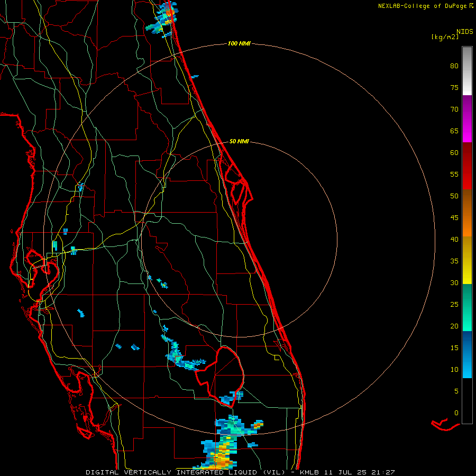This screenshot has height=476, width=476.
Task: Click the 50 value on the color scale
Action: tap(454, 196)
